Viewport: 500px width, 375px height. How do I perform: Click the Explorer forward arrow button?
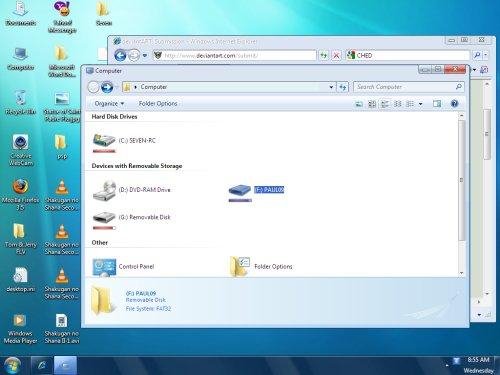[x=107, y=87]
